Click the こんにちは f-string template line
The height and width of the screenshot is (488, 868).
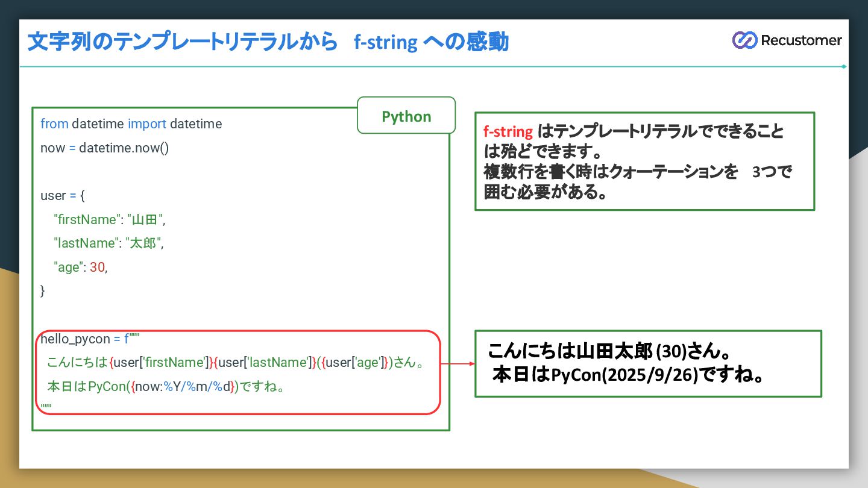pos(237,363)
